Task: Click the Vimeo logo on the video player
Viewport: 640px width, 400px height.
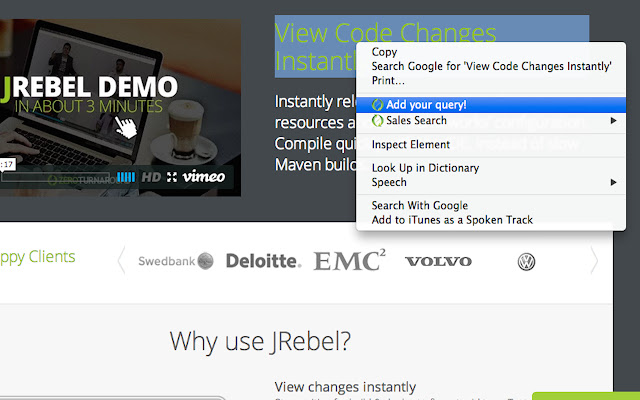Action: click(204, 177)
